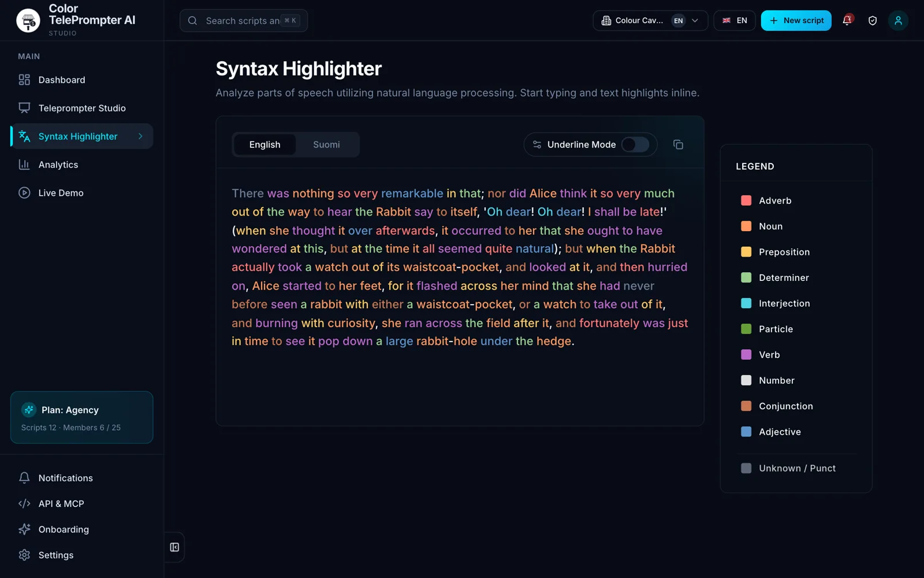The height and width of the screenshot is (578, 924).
Task: Click the word "remarkable" in the text
Action: pyautogui.click(x=412, y=194)
